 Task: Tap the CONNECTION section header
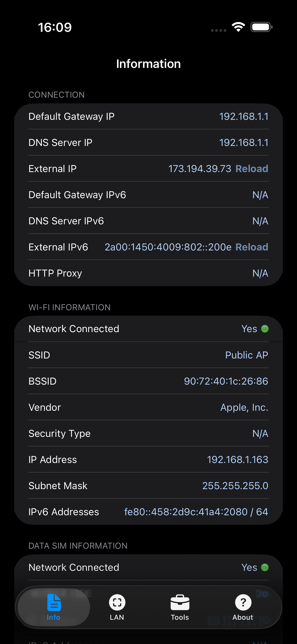[x=56, y=95]
